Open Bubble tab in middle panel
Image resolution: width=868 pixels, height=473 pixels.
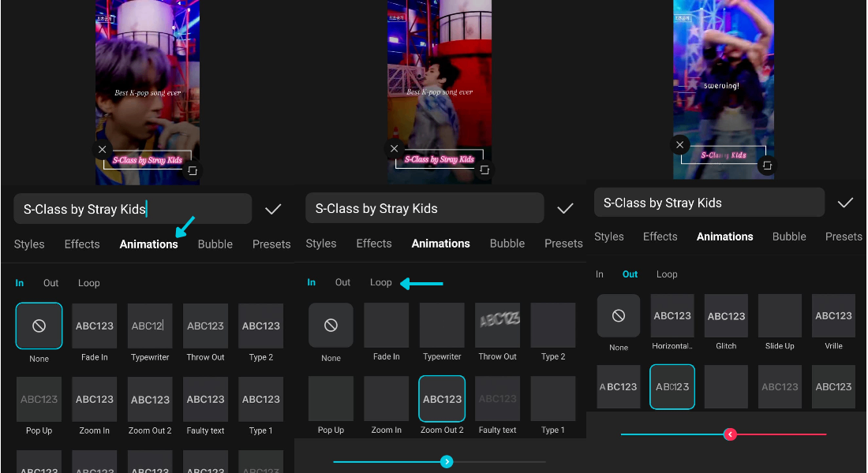507,244
